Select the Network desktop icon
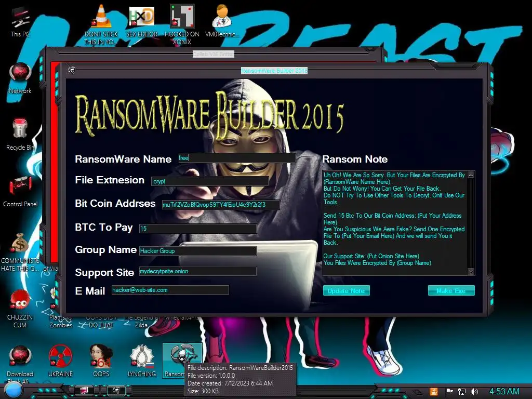 20,79
